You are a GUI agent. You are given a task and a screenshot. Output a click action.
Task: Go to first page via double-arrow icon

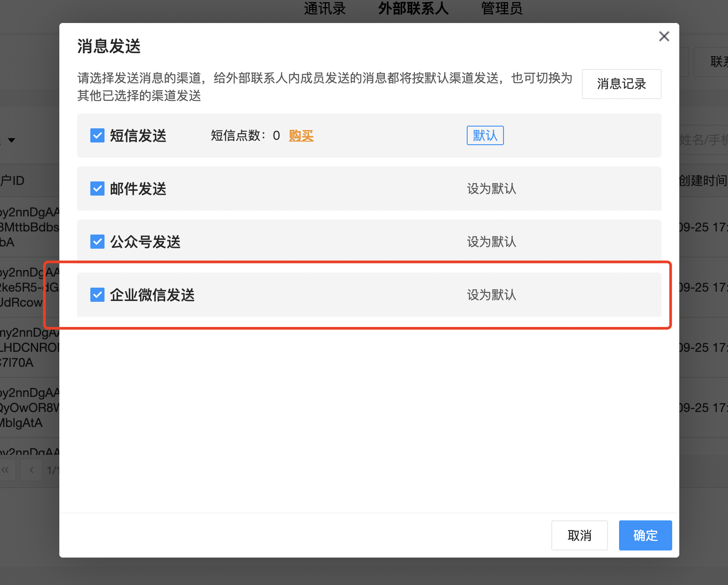[x=5, y=470]
